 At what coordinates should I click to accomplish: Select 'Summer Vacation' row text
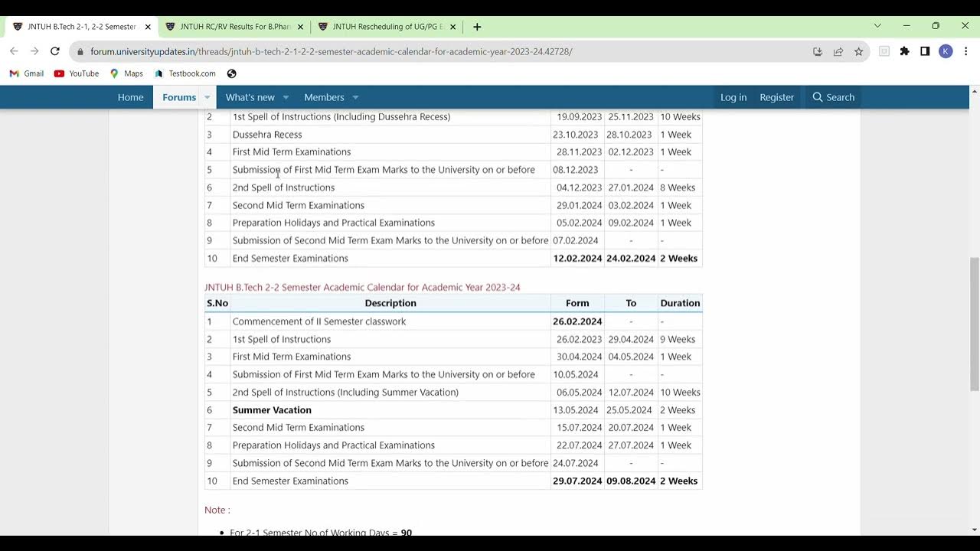pos(272,409)
